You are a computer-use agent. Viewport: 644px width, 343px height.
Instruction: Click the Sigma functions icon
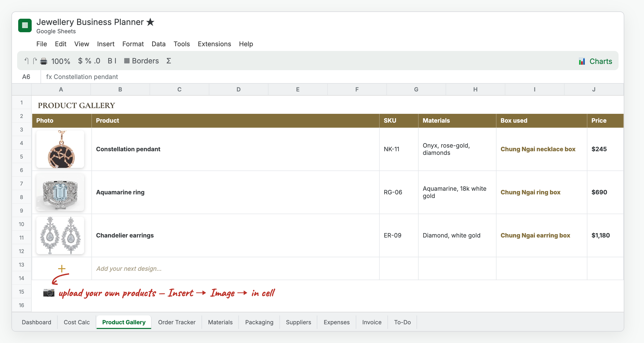point(169,61)
